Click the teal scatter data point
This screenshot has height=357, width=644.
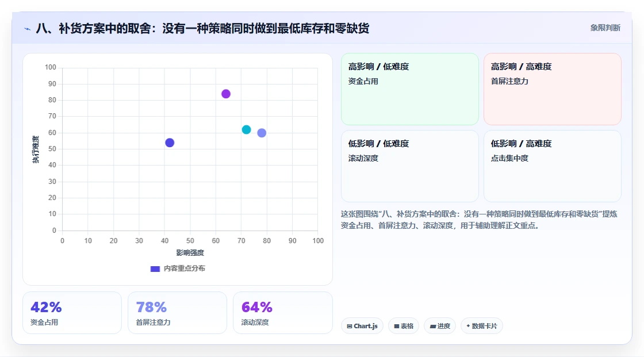pos(247,130)
